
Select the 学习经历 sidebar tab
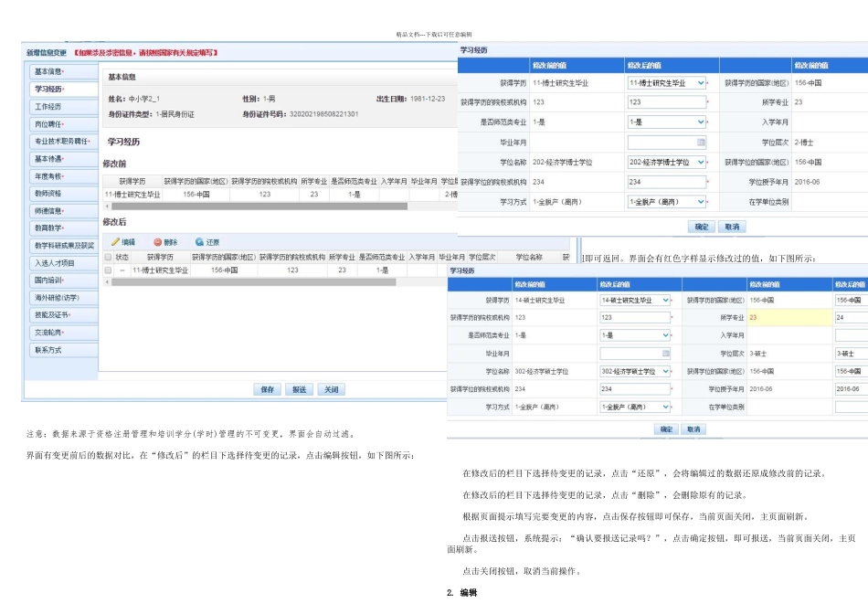63,90
